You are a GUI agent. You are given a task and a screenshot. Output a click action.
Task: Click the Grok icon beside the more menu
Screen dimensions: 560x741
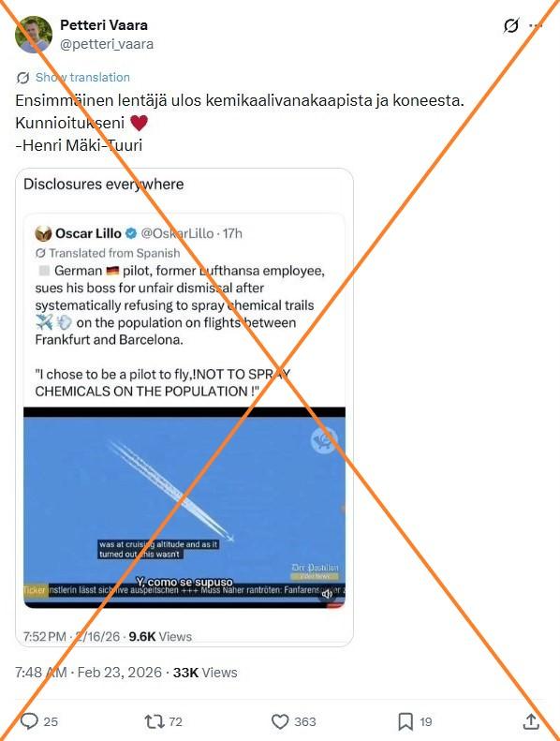[511, 25]
